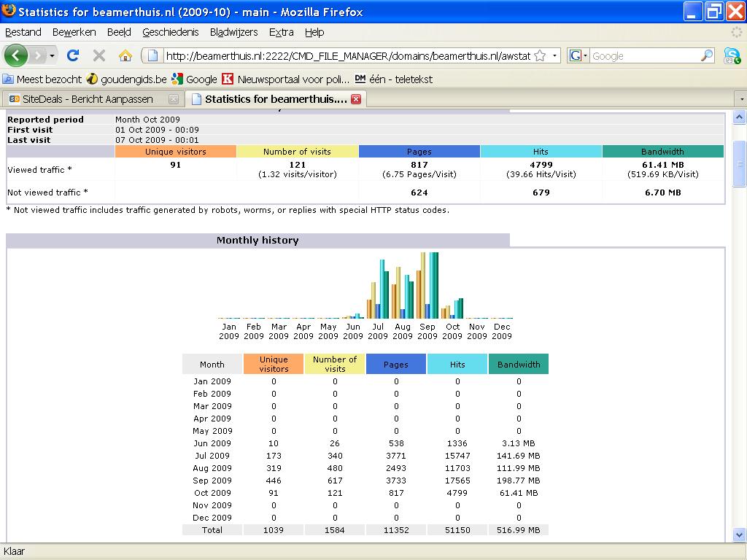This screenshot has height=560, width=747.
Task: Bookmark this page with the star icon
Action: pos(540,55)
